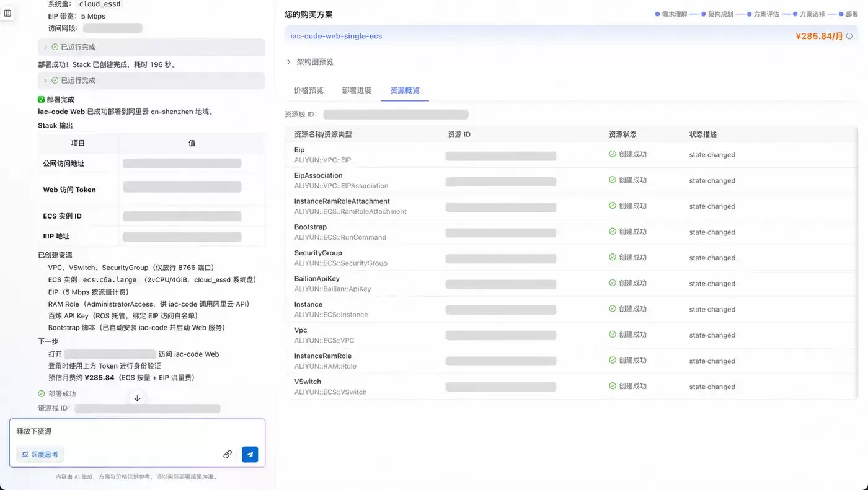Click the success check icon in BailianApiKey row
Image resolution: width=868 pixels, height=490 pixels.
pyautogui.click(x=613, y=283)
